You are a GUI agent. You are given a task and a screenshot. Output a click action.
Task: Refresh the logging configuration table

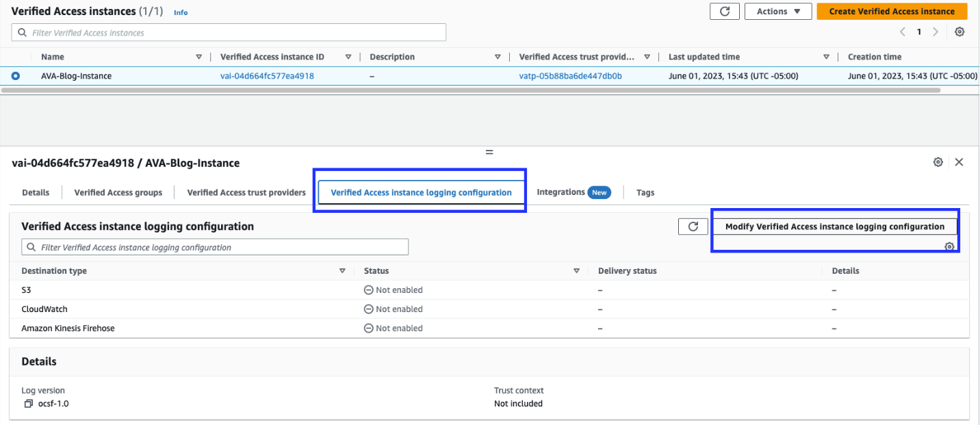693,226
